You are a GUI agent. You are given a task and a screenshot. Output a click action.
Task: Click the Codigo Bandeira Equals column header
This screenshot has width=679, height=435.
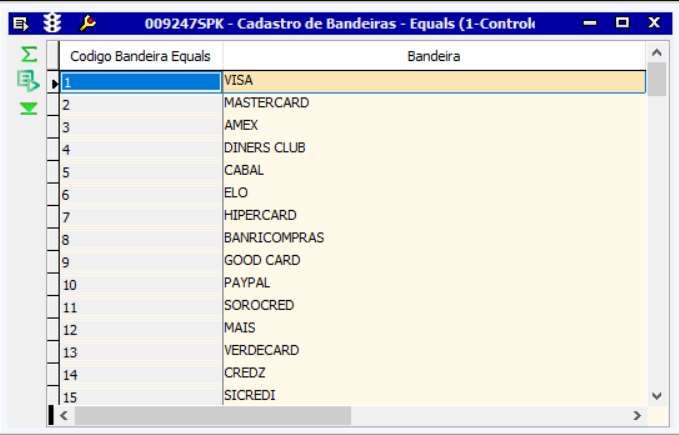(x=141, y=56)
